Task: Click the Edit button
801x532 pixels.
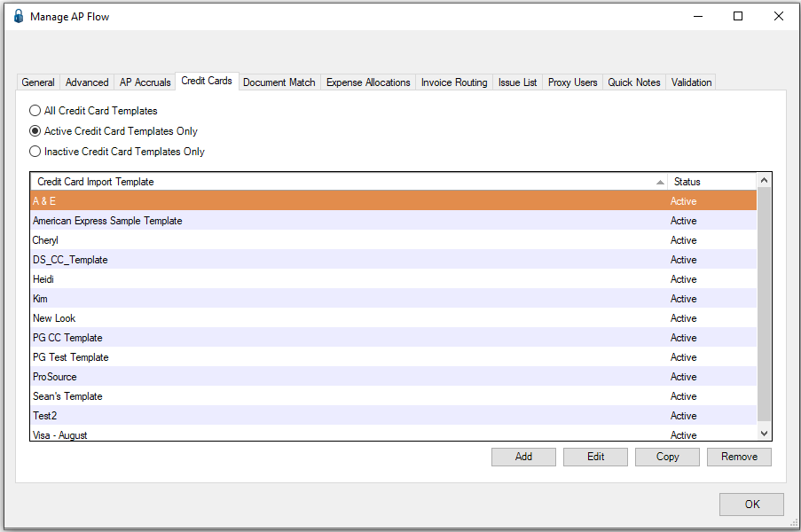Action: 595,457
